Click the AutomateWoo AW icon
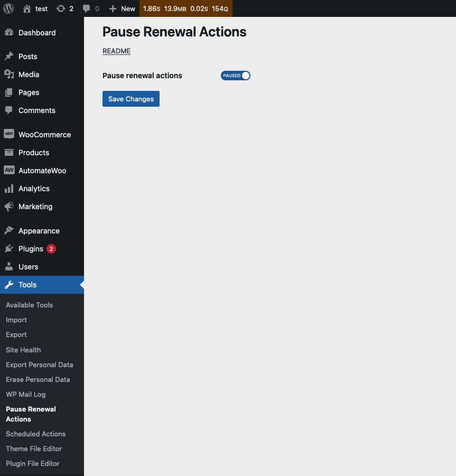The height and width of the screenshot is (476, 456). 9,171
